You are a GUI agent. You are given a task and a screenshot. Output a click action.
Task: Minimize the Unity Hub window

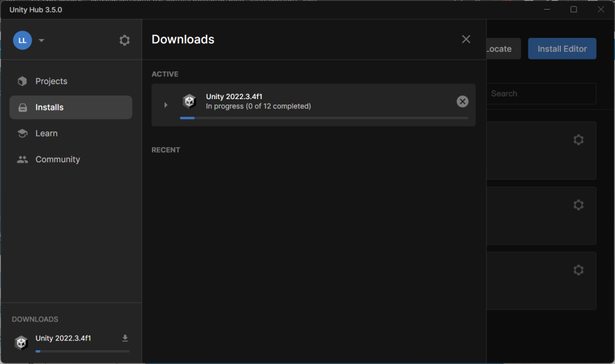pos(547,10)
